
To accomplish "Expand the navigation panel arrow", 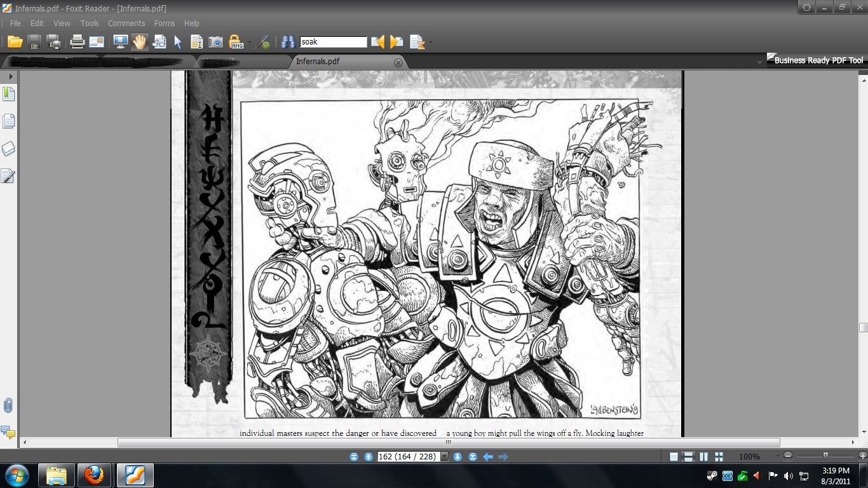I will [x=11, y=76].
